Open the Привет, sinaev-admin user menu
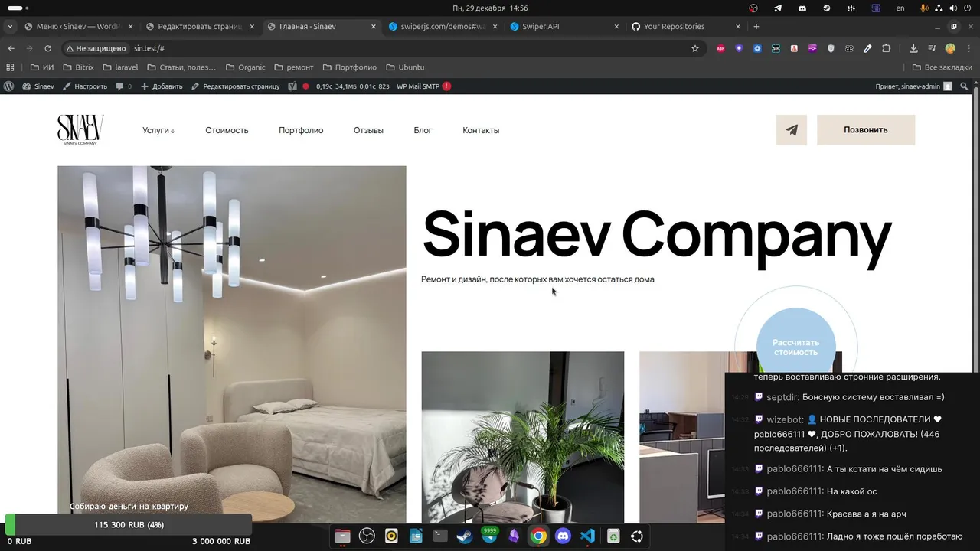This screenshot has width=980, height=551. (x=913, y=86)
